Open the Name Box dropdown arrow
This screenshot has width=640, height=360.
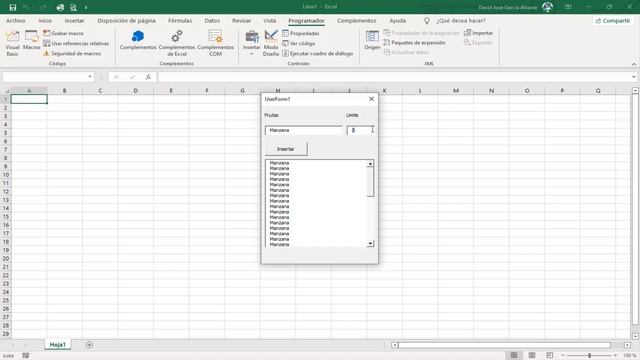90,77
